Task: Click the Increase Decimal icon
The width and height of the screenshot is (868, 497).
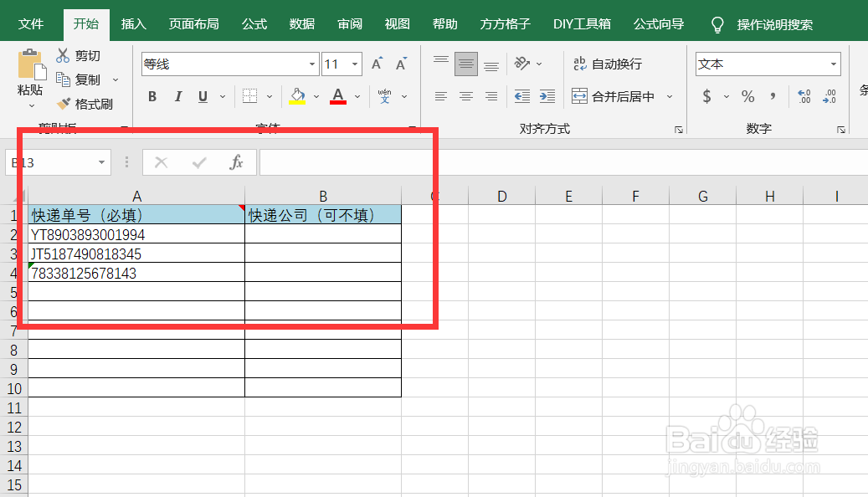Action: click(x=804, y=96)
